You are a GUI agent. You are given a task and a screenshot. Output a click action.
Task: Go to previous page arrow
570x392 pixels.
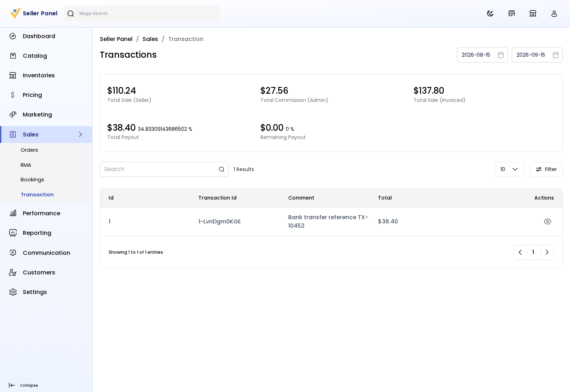click(x=520, y=253)
